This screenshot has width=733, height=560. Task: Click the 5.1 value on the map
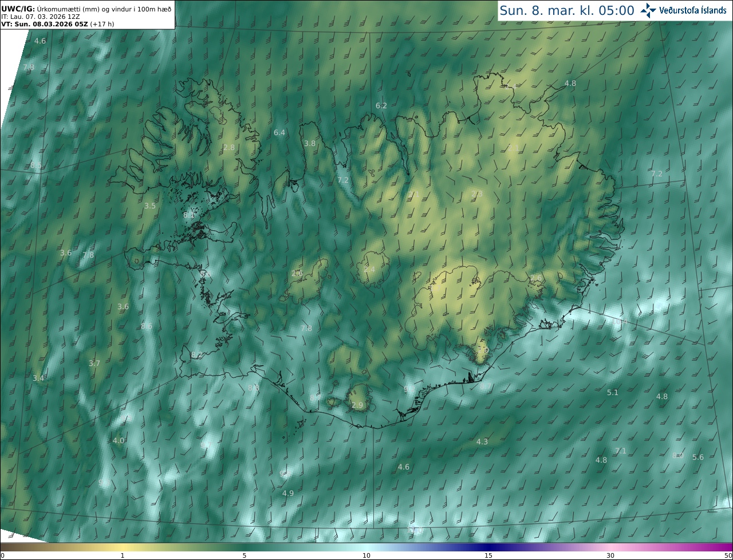click(x=613, y=392)
